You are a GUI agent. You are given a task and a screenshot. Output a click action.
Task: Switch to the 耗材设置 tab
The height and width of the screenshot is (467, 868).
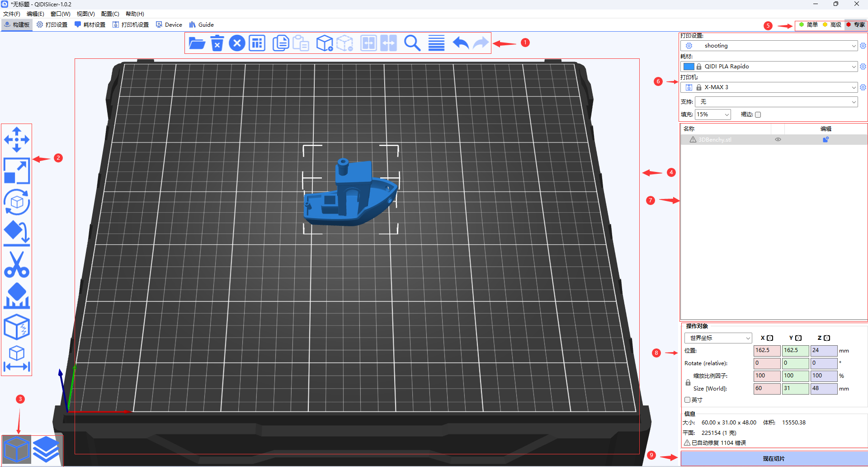[x=90, y=25]
